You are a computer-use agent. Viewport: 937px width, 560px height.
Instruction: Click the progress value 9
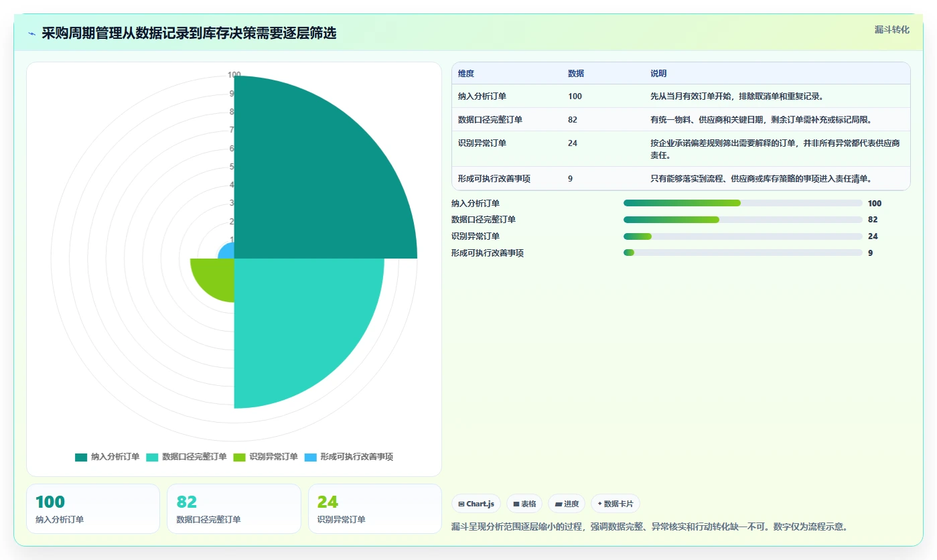click(870, 253)
